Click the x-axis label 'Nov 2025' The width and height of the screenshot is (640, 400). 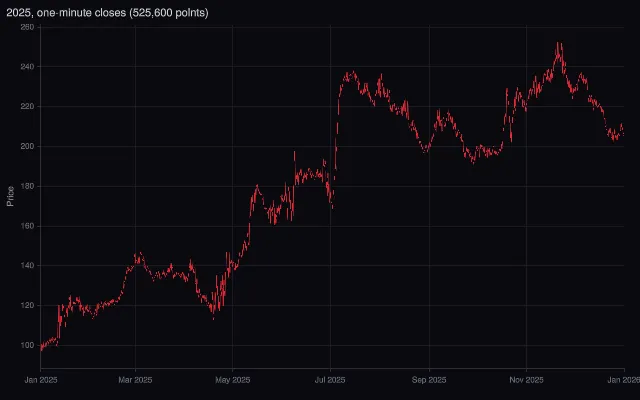527,380
